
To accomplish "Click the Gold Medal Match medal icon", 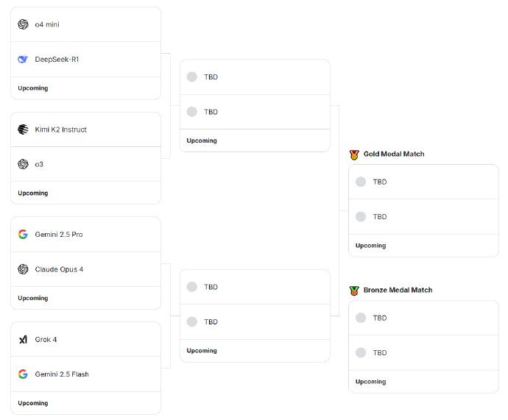I will (x=354, y=154).
